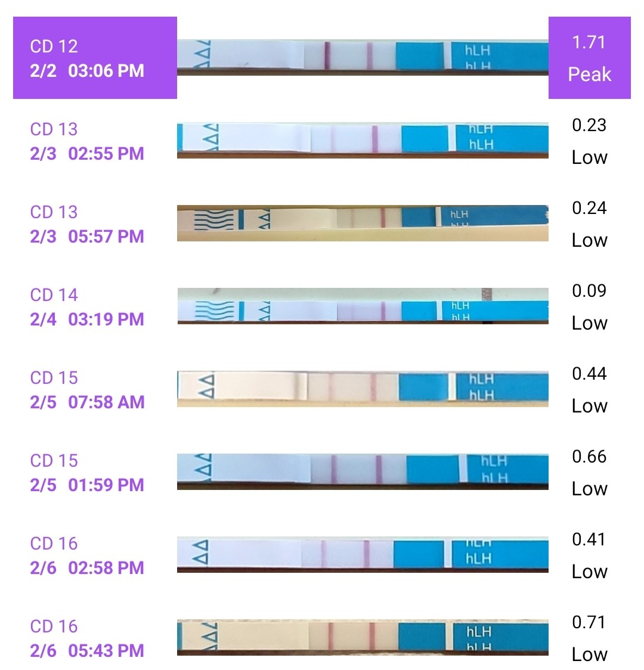The width and height of the screenshot is (644, 670).
Task: Tap the 1.71 Peak result badge
Action: coord(589,58)
